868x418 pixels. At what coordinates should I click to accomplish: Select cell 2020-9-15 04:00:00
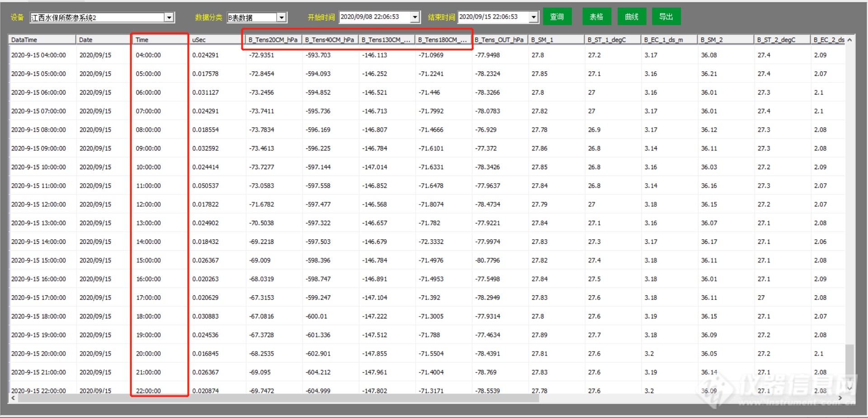pyautogui.click(x=38, y=55)
